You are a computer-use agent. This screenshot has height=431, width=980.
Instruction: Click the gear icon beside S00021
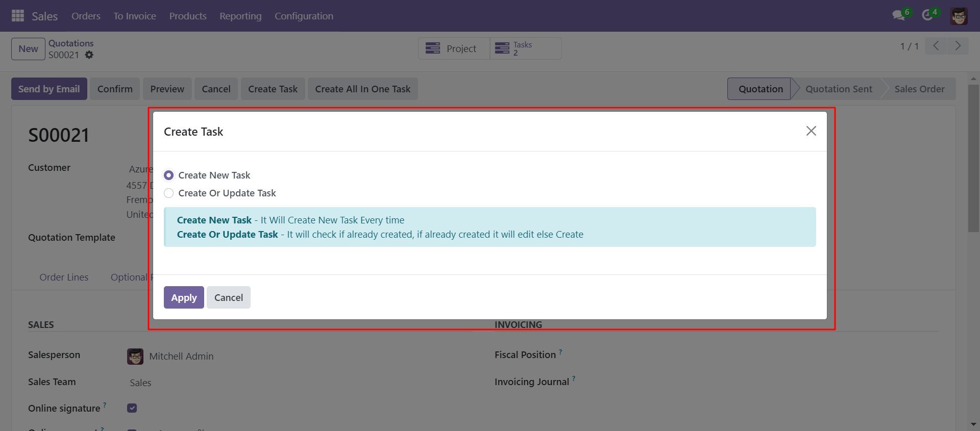(x=89, y=55)
